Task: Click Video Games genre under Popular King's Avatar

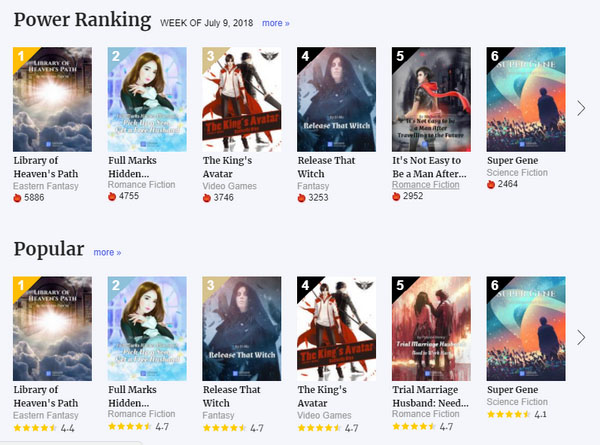Action: [324, 415]
